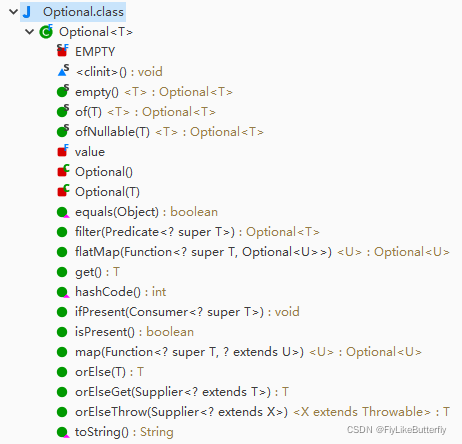
Task: Select the Optional(T) constructor entry
Action: 107,192
